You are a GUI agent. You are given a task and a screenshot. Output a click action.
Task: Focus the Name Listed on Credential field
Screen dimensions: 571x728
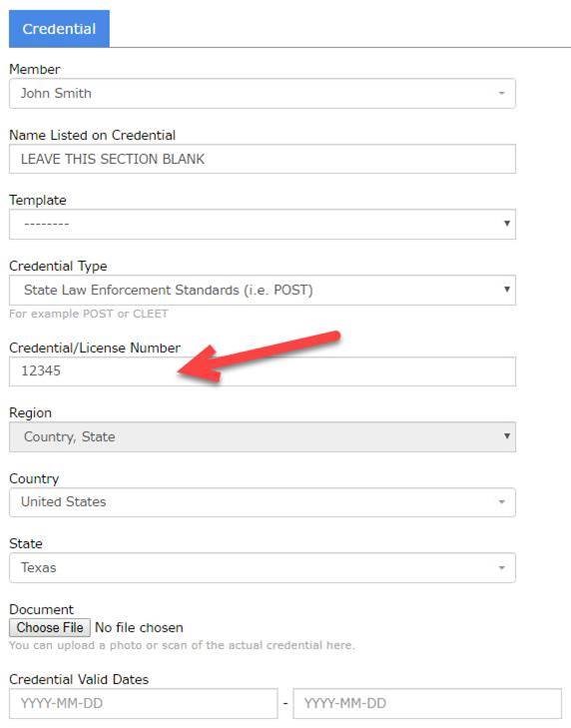tap(263, 159)
